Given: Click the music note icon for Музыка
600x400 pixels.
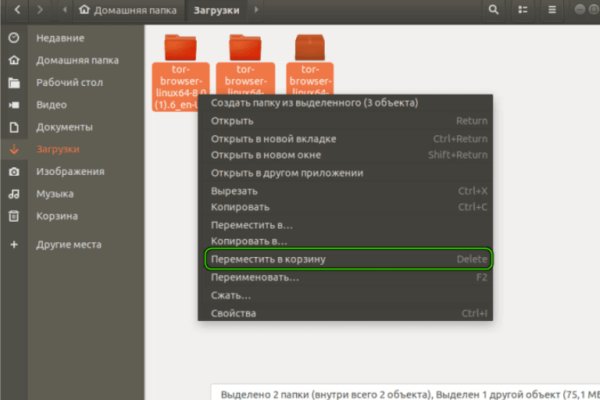Looking at the screenshot, I should (13, 194).
